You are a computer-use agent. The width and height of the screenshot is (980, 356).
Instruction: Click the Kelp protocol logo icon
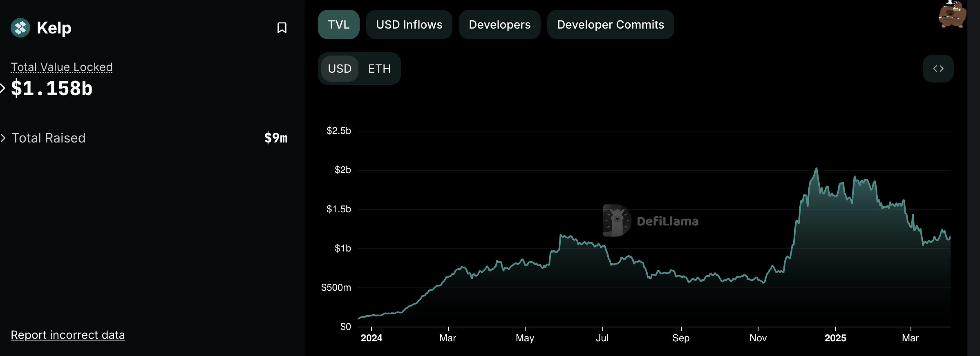pos(20,28)
